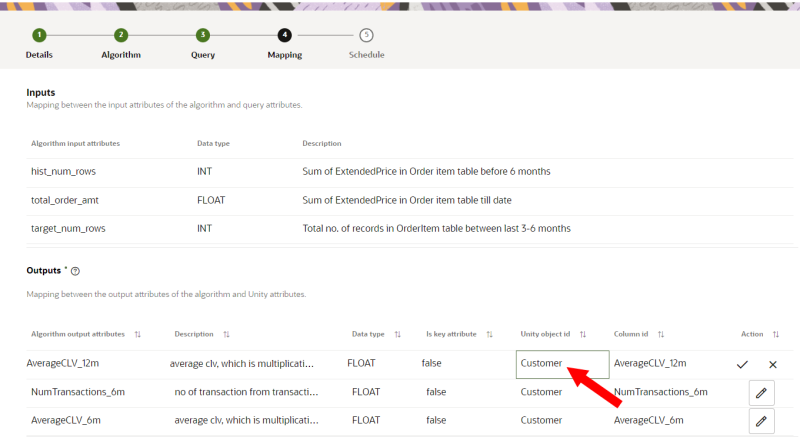Click false key attribute in AverageCLV_12m row

(x=432, y=363)
